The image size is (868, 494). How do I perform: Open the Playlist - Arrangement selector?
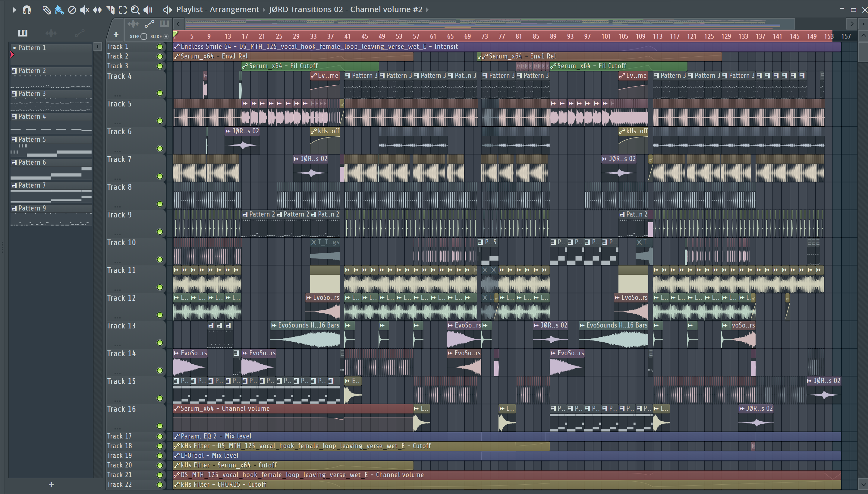217,10
